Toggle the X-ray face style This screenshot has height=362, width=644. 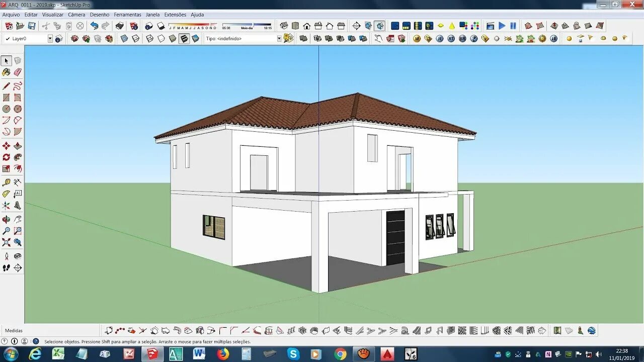(x=124, y=38)
